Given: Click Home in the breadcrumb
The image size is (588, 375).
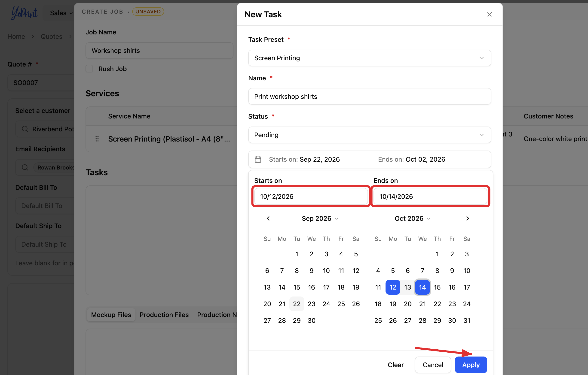Looking at the screenshot, I should pos(16,36).
